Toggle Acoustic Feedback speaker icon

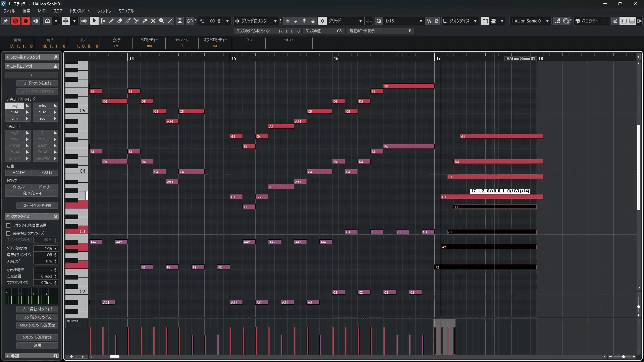click(x=84, y=21)
